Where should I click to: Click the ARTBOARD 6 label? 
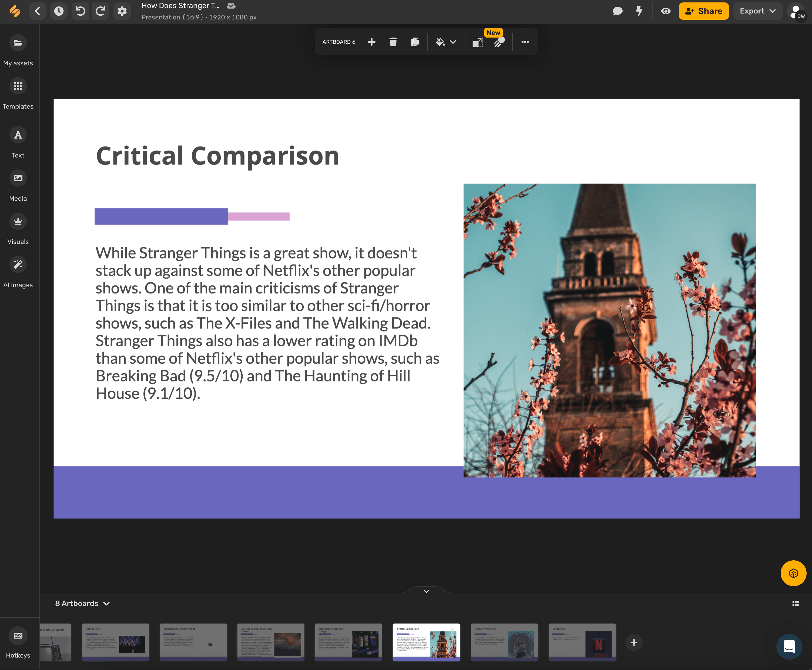coord(339,42)
